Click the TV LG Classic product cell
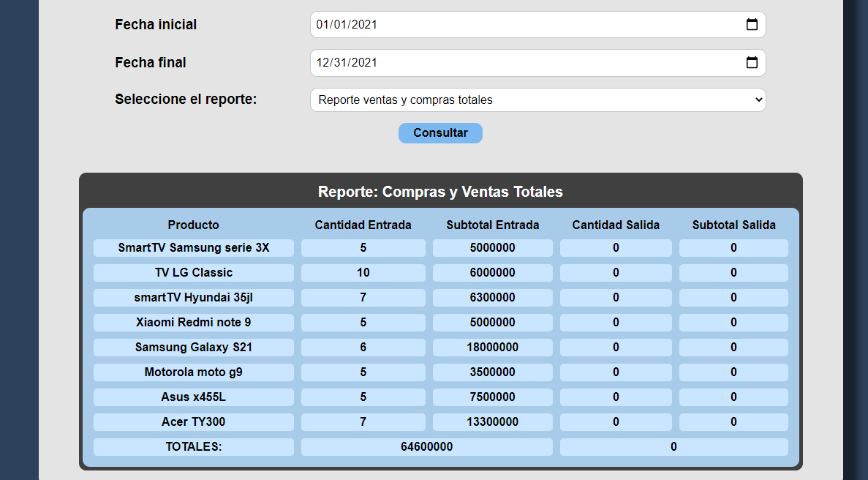Viewport: 868px width, 480px height. click(193, 273)
